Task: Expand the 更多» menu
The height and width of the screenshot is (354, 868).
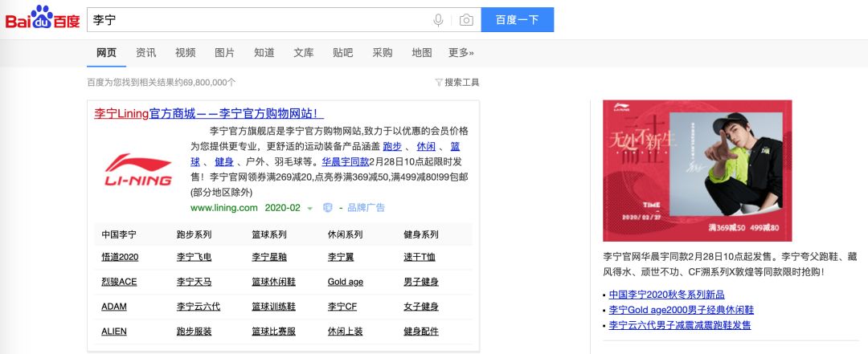Action: [x=461, y=53]
